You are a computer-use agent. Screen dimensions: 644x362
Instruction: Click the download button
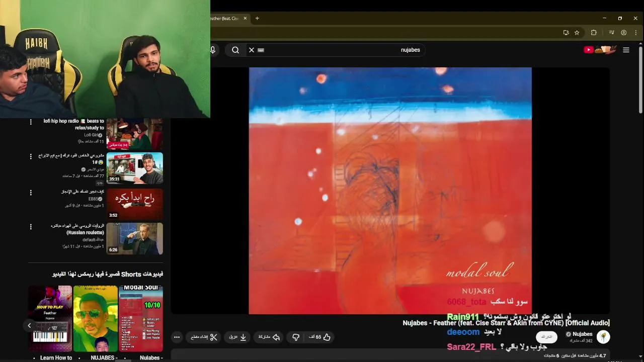[x=238, y=337]
